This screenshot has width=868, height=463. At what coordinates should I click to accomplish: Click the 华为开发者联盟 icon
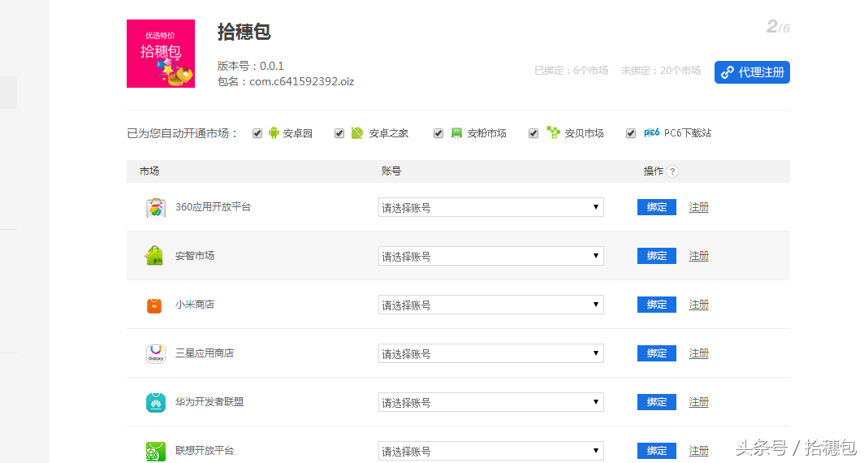[155, 402]
